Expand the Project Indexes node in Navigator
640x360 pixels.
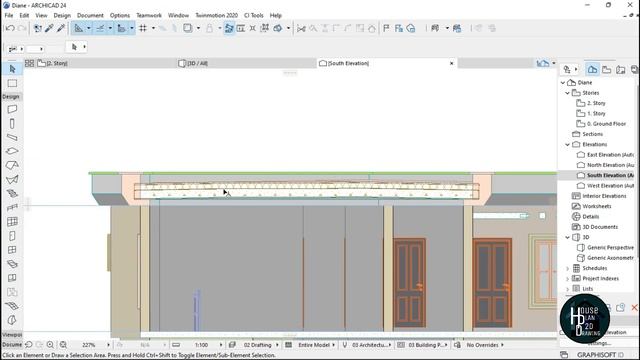(567, 279)
